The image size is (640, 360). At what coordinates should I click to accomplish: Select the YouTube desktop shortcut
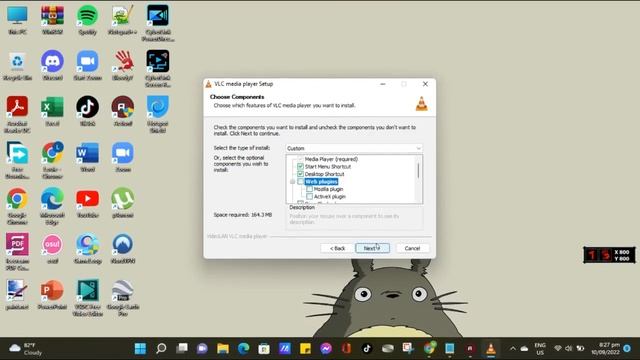pyautogui.click(x=87, y=203)
